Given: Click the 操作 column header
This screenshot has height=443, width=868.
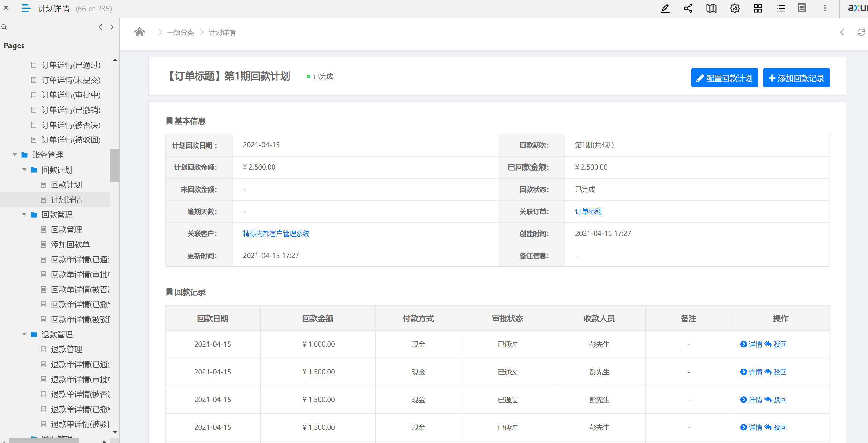Looking at the screenshot, I should tap(780, 319).
